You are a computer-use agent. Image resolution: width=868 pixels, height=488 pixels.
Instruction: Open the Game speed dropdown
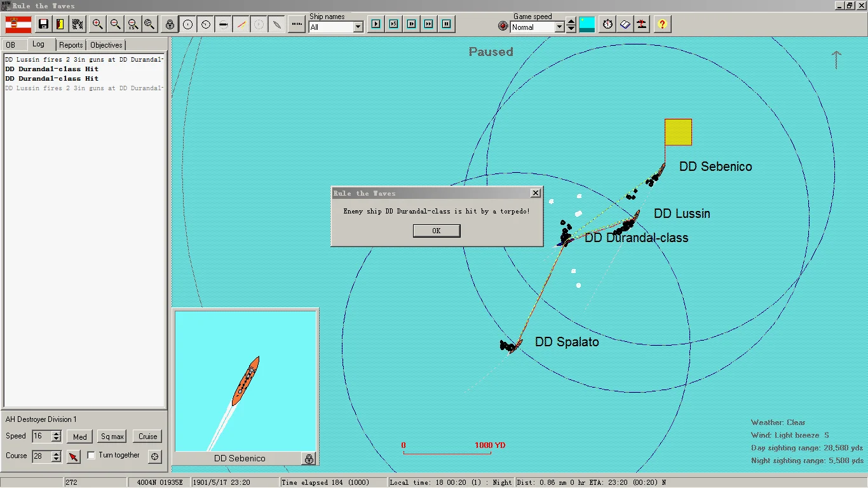tap(560, 27)
